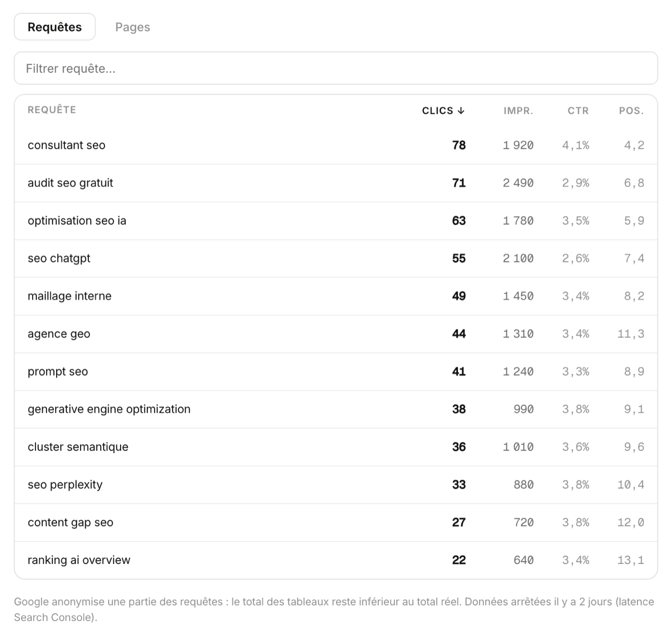The width and height of the screenshot is (672, 644).
Task: Click the 12,0 position value
Action: tap(631, 523)
